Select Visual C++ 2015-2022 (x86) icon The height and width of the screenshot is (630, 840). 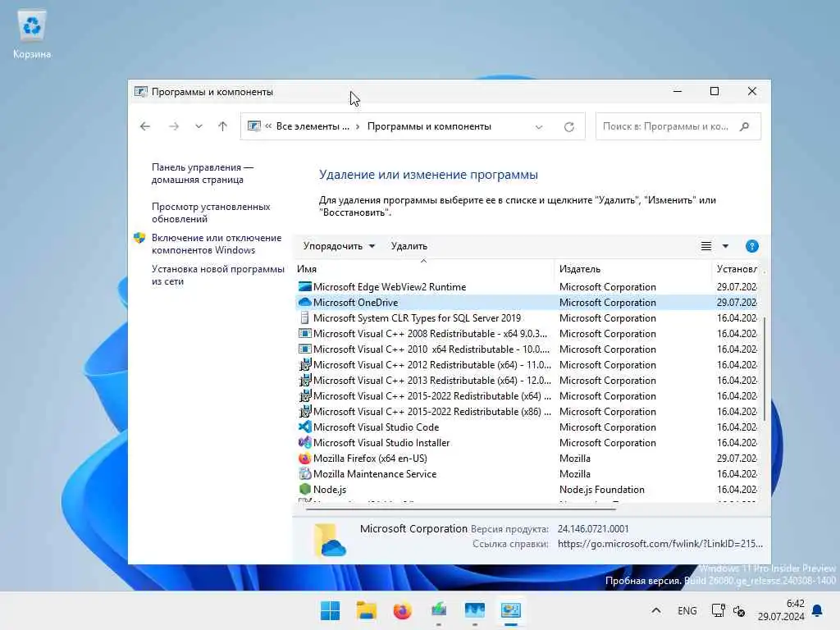305,411
